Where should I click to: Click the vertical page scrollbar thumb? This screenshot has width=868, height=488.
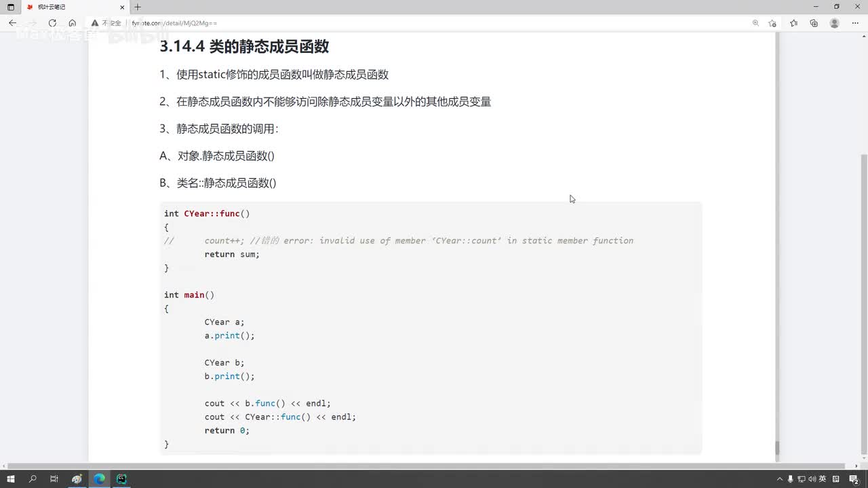coord(863,305)
